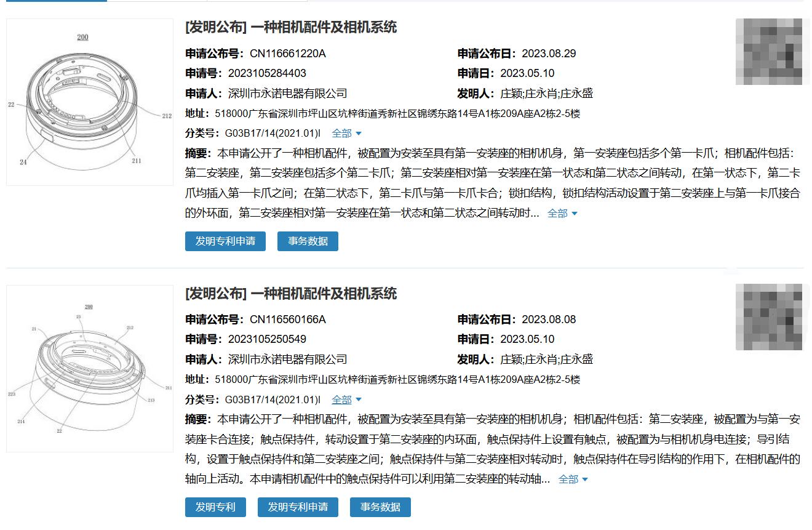This screenshot has width=812, height=530.
Task: Click application number 2023105284403
Action: pyautogui.click(x=267, y=73)
